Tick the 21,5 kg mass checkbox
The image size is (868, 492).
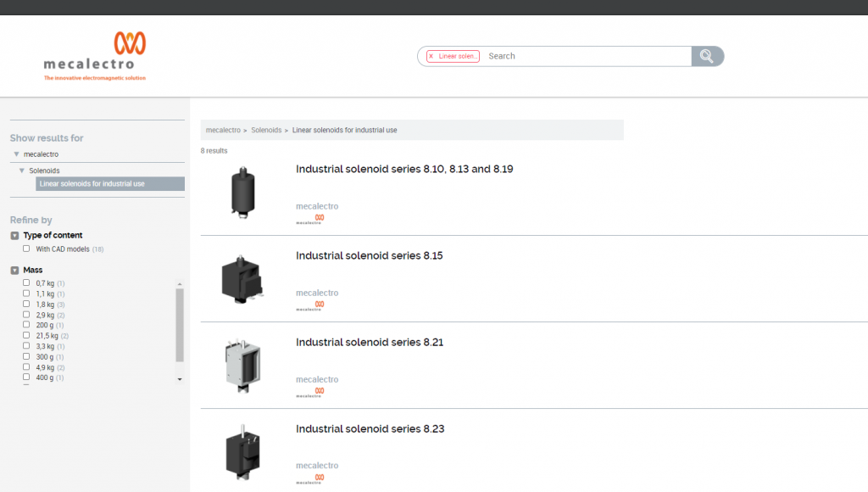click(x=26, y=336)
